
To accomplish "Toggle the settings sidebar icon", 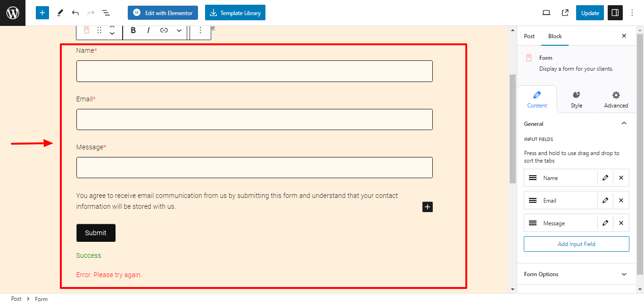I will point(615,13).
